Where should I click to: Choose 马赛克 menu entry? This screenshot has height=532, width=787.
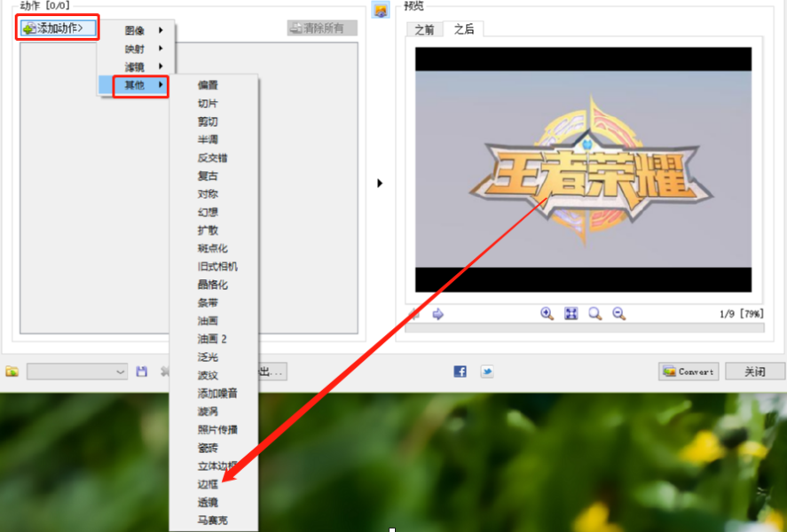pos(212,520)
